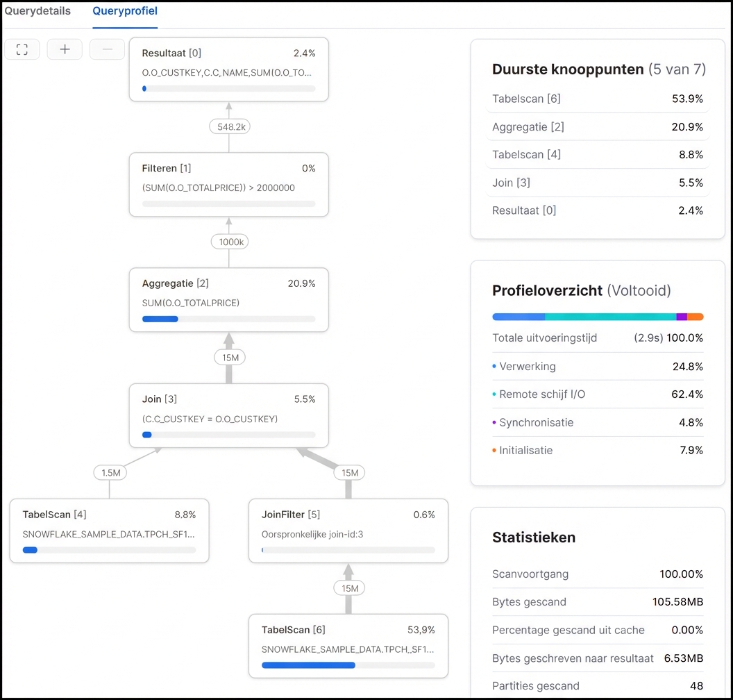Viewport: 733px width, 700px height.
Task: Select the Resultaat [0] node
Action: click(x=228, y=69)
